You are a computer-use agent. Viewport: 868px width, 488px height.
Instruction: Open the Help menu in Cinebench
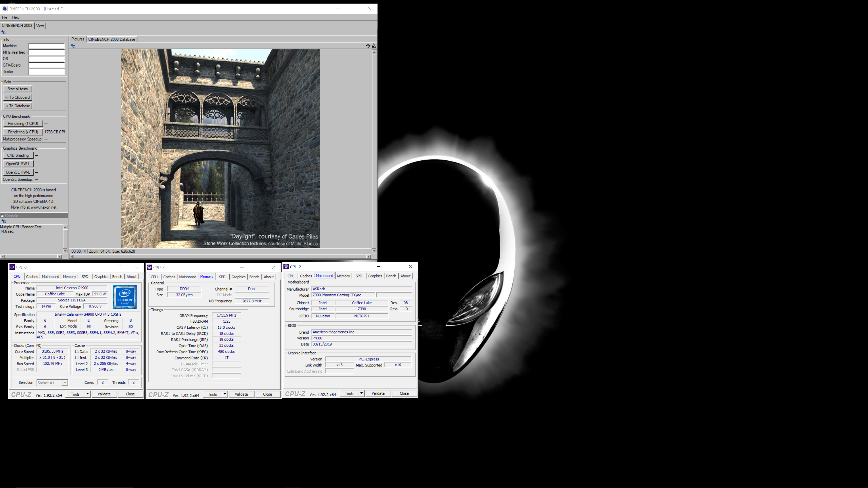pos(16,18)
